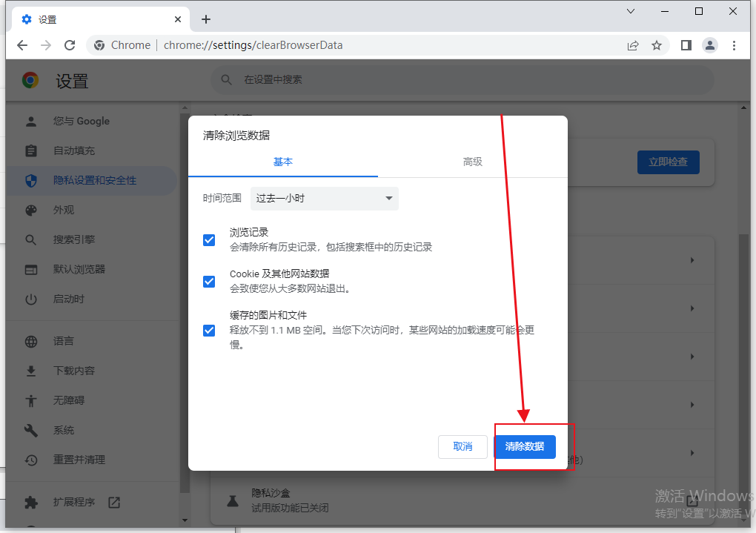This screenshot has height=533, width=756.
Task: Click the main page scrollbar up arrow
Action: tap(743, 107)
